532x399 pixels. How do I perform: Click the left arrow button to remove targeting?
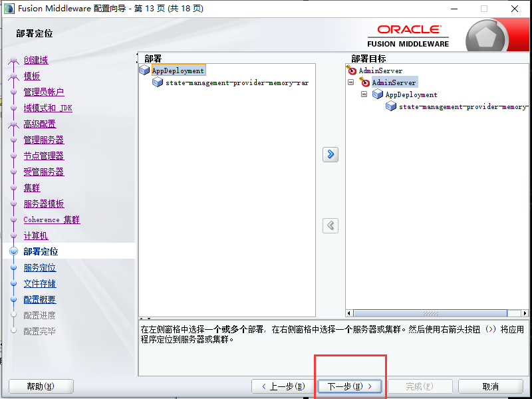tap(330, 225)
